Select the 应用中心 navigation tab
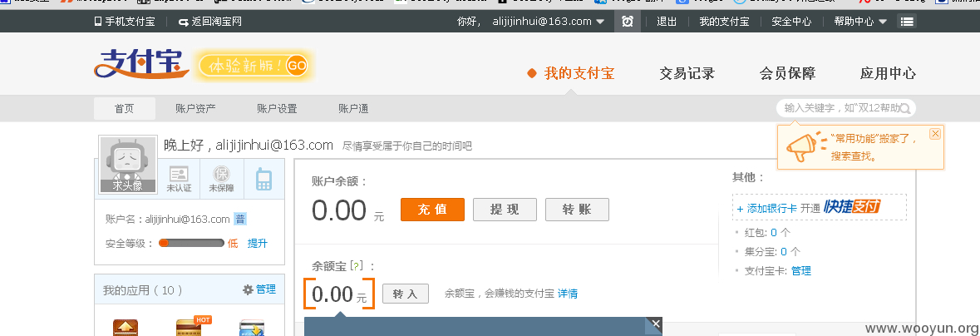The width and height of the screenshot is (980, 336). [888, 73]
